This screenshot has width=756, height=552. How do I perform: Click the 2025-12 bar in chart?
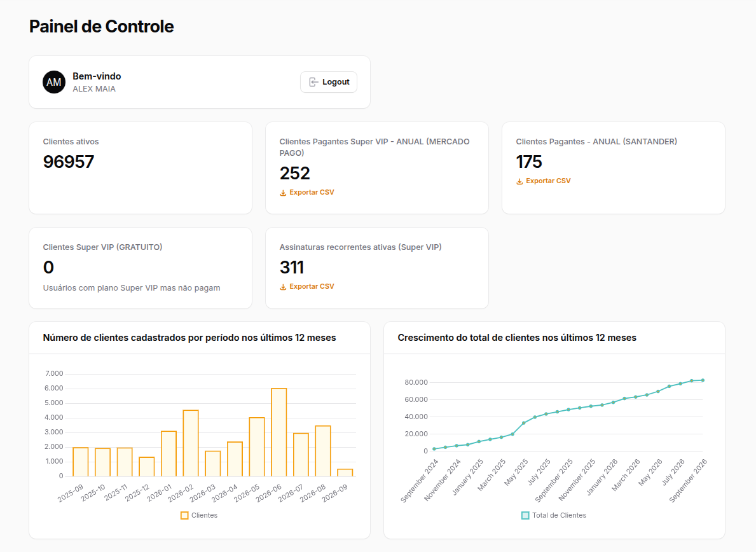[147, 467]
